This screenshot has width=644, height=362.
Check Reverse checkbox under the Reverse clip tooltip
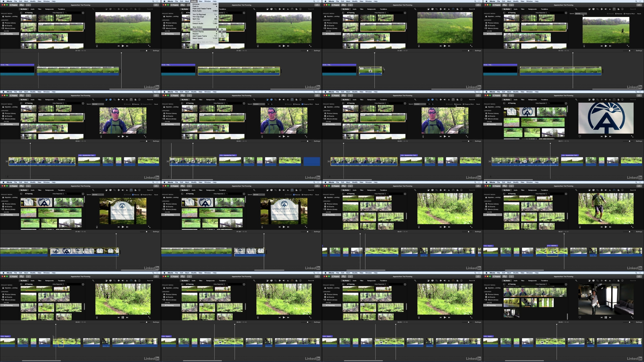click(455, 104)
